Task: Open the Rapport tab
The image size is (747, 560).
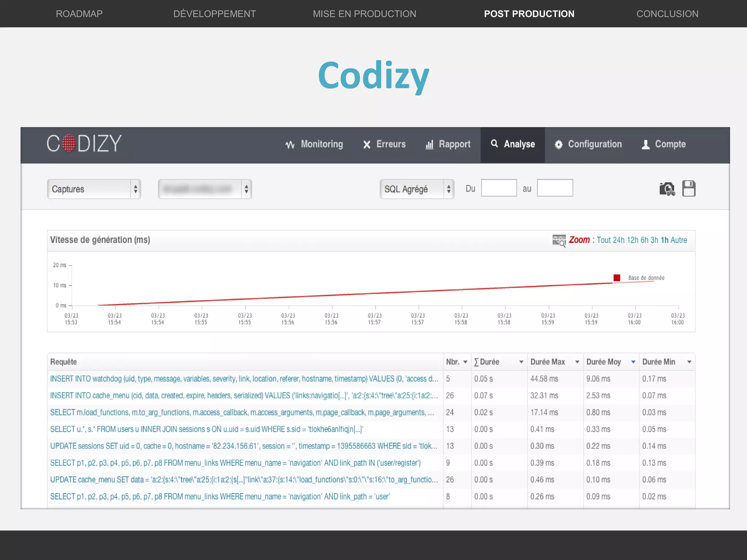Action: 448,144
